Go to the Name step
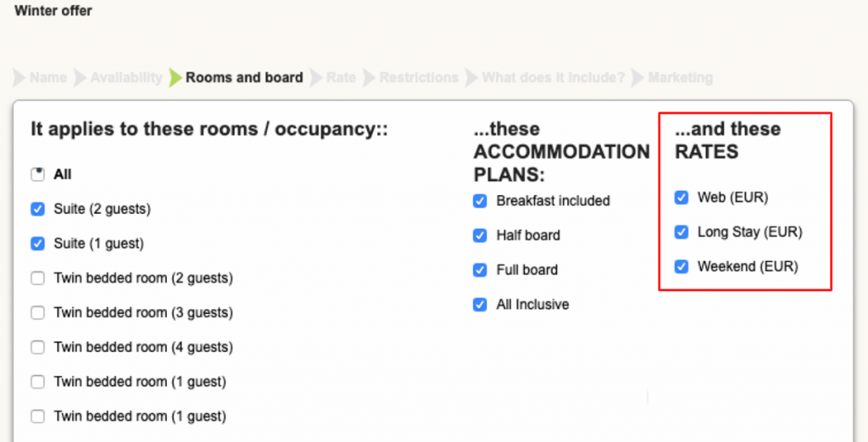Screen dimensions: 868x442 click(x=47, y=78)
